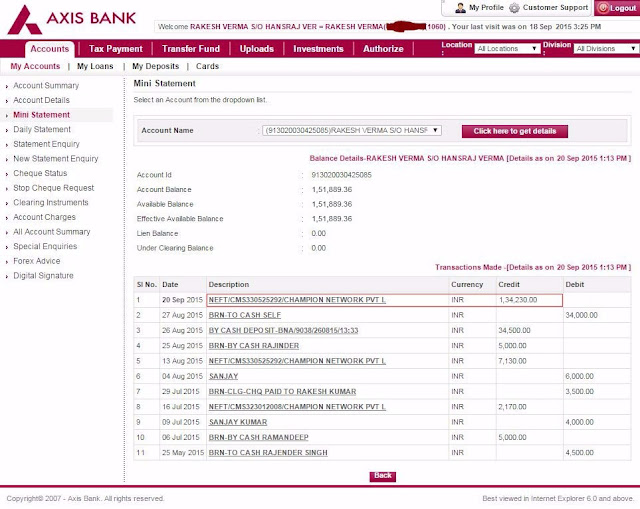Screen dimensions: 640x509
Task: Click the Back button
Action: pyautogui.click(x=382, y=476)
